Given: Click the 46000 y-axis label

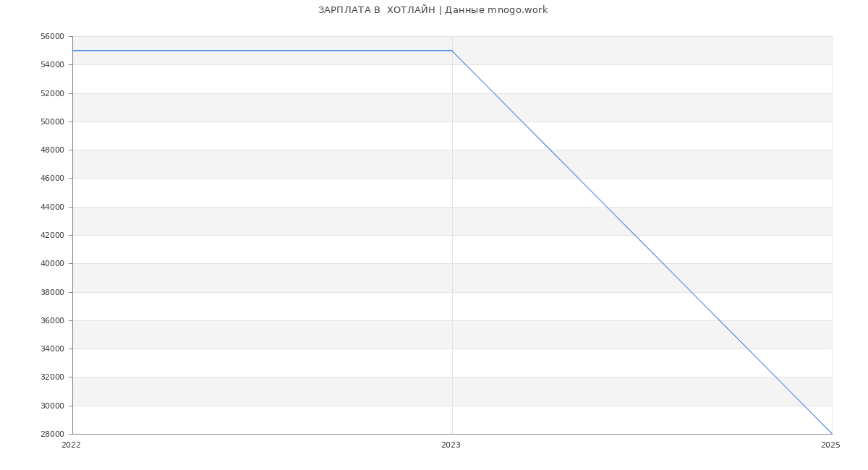Looking at the screenshot, I should tap(53, 179).
